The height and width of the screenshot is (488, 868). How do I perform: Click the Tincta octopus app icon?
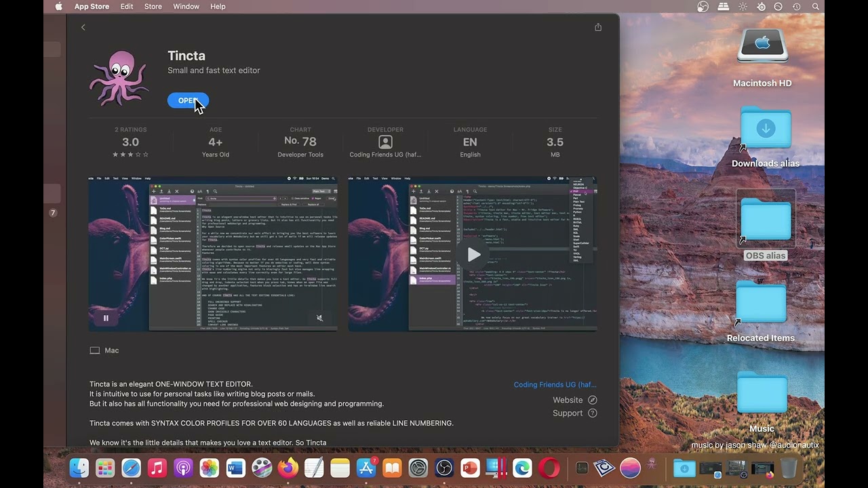pos(119,79)
